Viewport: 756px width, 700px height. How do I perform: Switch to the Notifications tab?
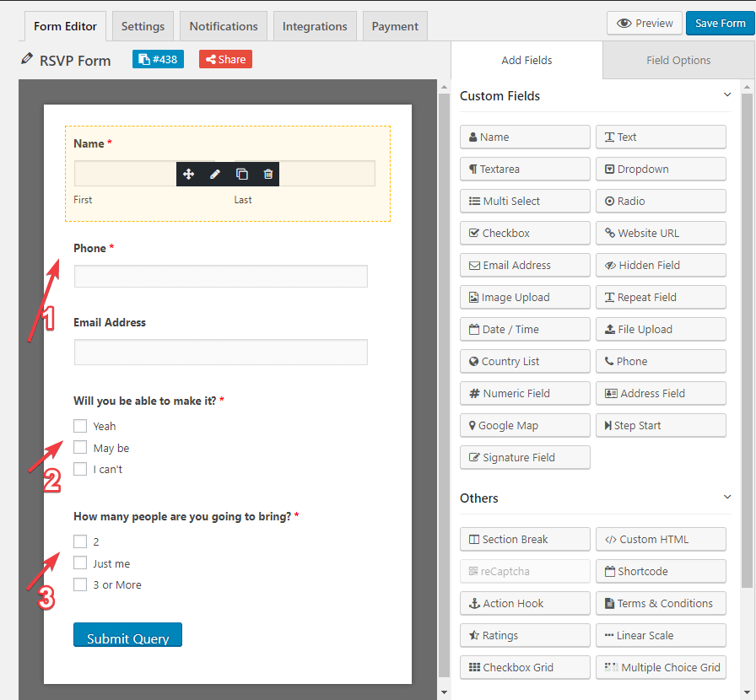point(224,26)
